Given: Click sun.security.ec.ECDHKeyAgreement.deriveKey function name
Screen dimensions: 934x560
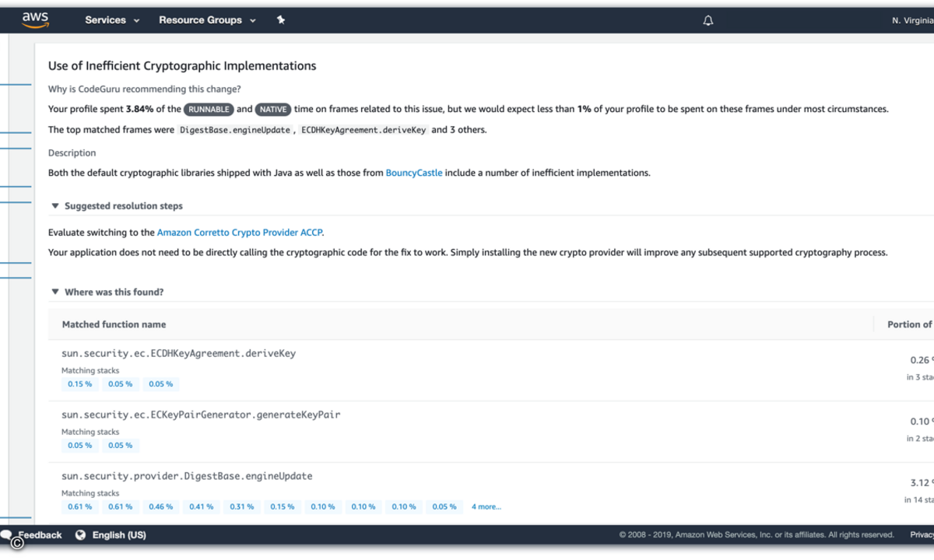Looking at the screenshot, I should tap(179, 353).
